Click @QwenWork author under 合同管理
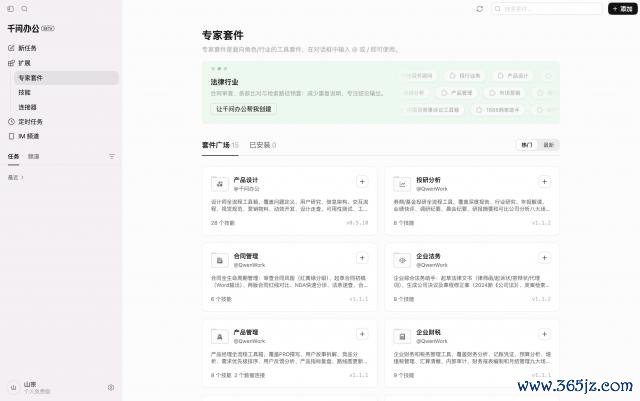Screen dimensions: 640x401 click(249, 265)
